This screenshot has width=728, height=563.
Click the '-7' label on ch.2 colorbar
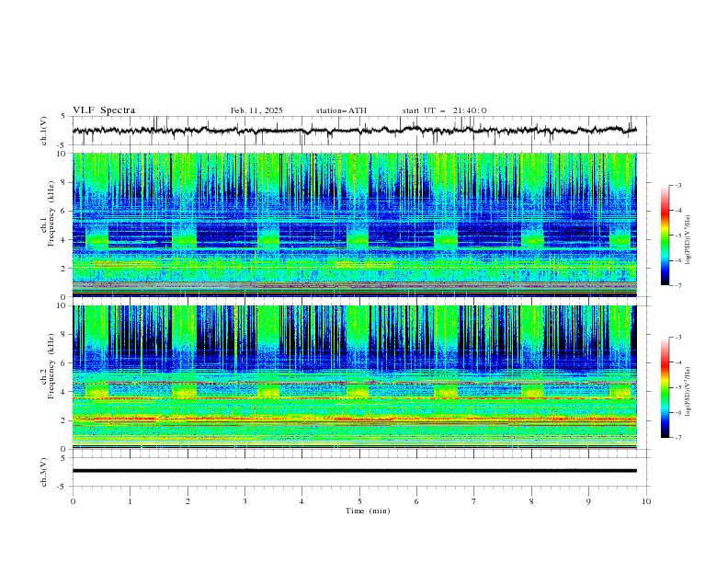(x=677, y=438)
